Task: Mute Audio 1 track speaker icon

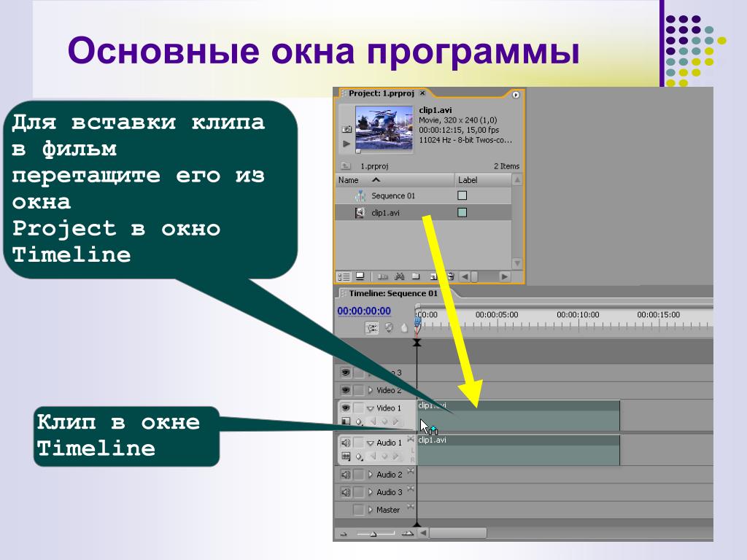Action: 346,443
